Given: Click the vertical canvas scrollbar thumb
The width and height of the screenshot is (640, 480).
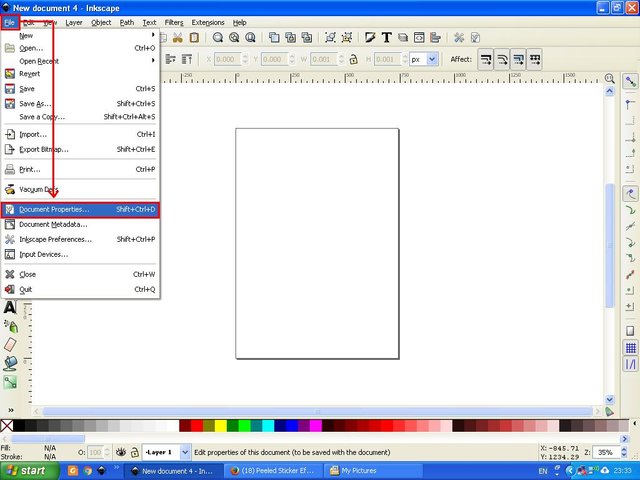Looking at the screenshot, I should pyautogui.click(x=610, y=245).
